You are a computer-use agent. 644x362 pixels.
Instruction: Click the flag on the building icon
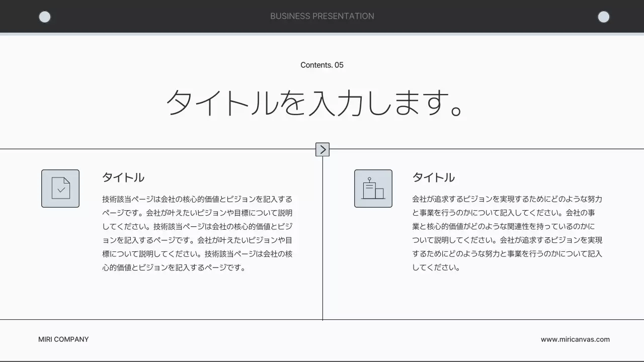coord(370,179)
